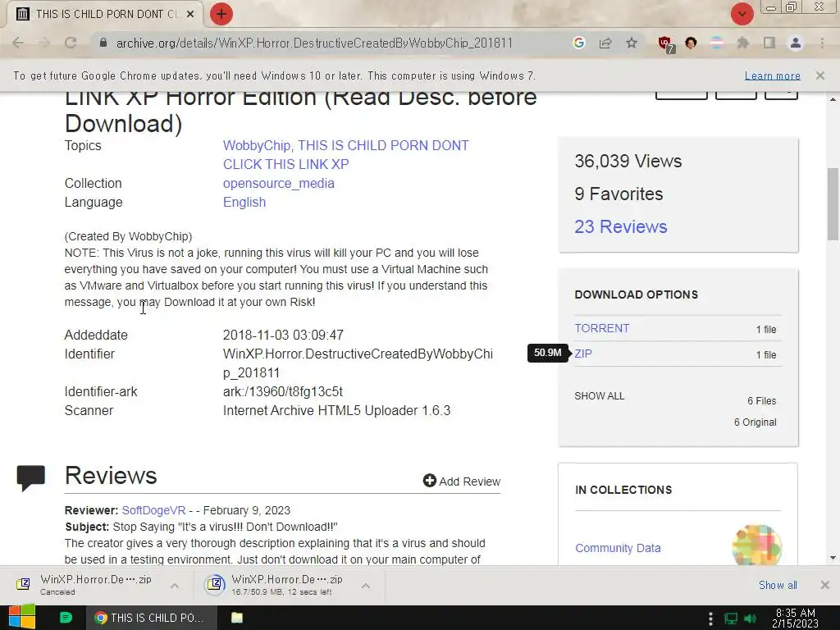This screenshot has width=840, height=630.
Task: Open the Chrome three-dot menu
Action: coord(822,43)
